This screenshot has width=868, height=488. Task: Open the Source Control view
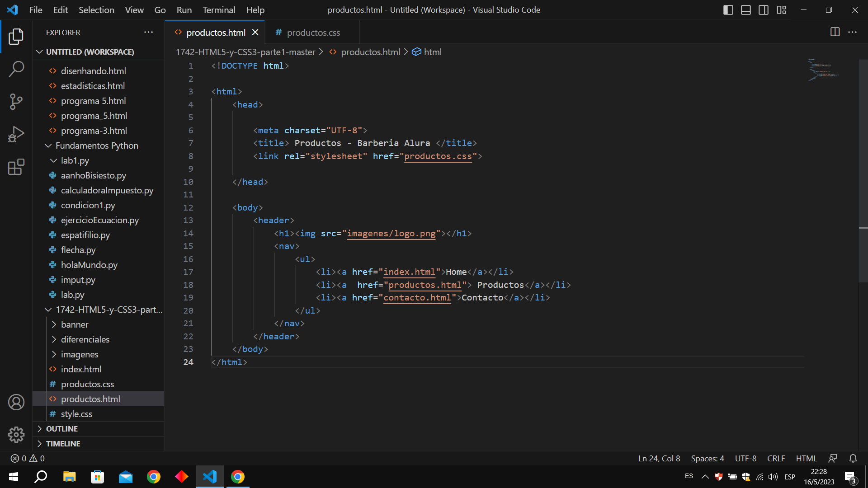(16, 102)
